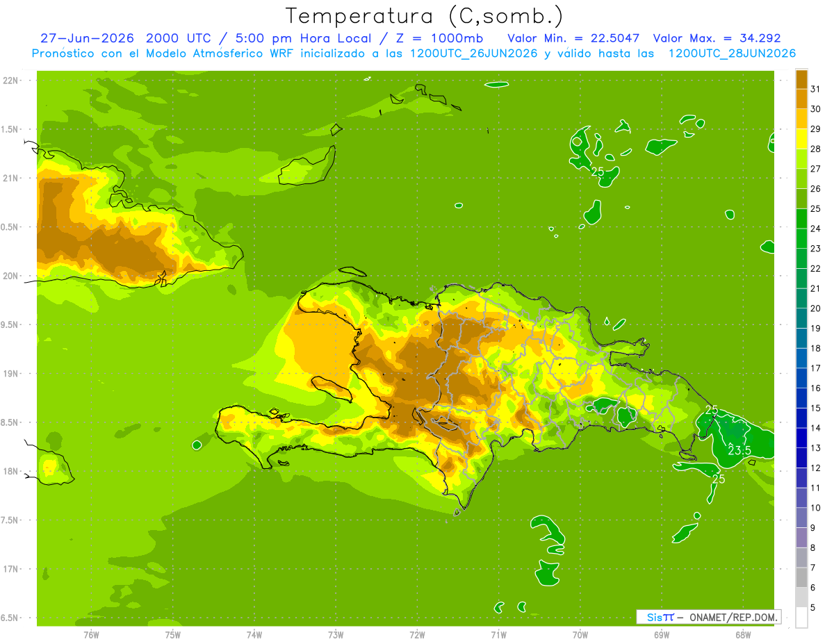Click 'Valor Min. = 22.5047' value
834x644 pixels.
click(573, 38)
